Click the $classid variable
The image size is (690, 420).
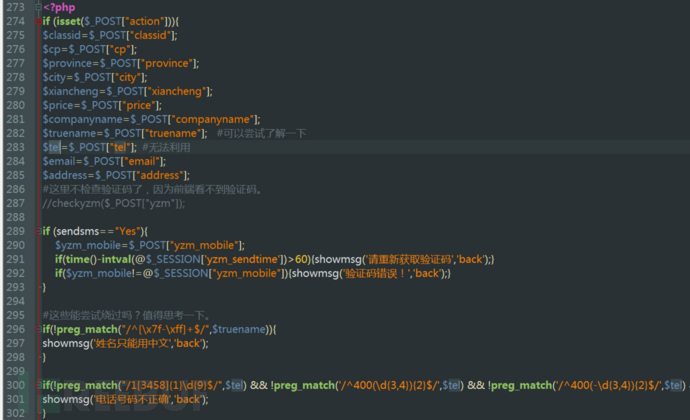[62, 35]
